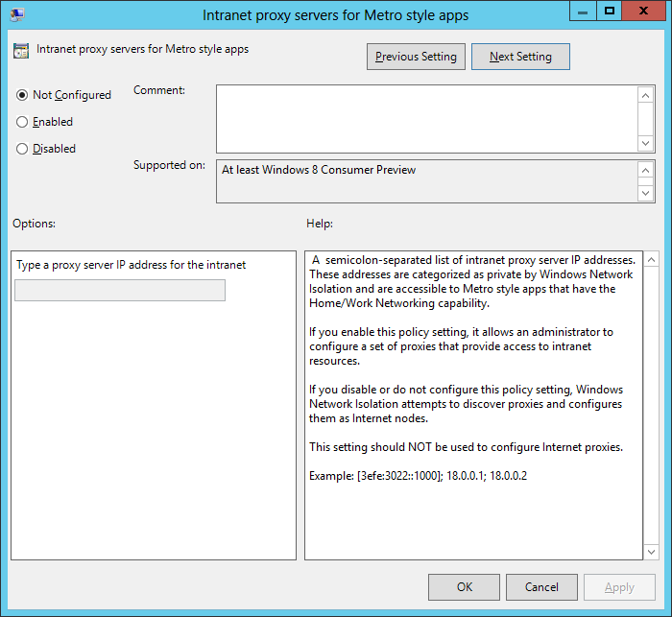Viewport: 672px width, 617px height.
Task: Open the Next Setting
Action: (x=520, y=57)
